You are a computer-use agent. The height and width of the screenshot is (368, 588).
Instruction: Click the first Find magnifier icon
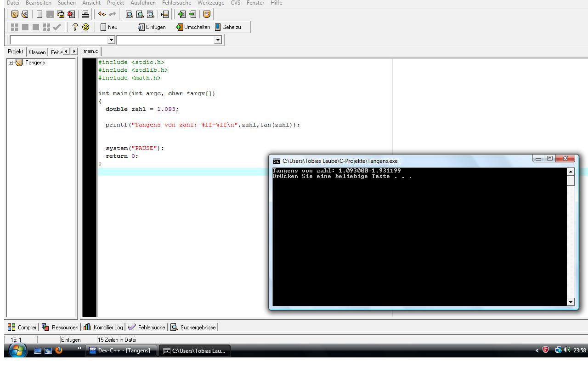click(x=130, y=14)
